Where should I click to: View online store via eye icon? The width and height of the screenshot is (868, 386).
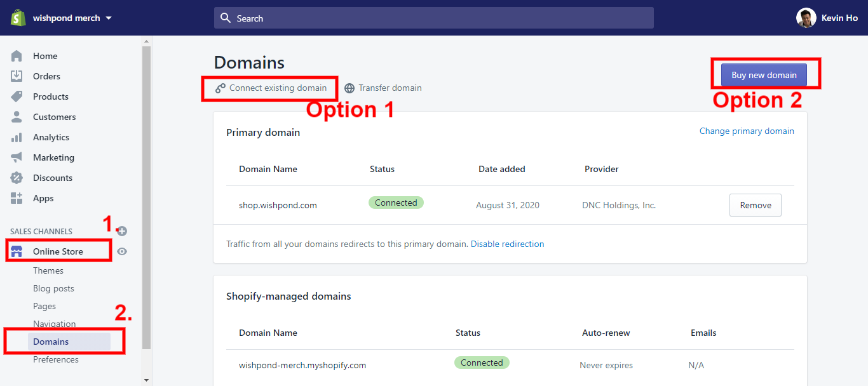122,251
